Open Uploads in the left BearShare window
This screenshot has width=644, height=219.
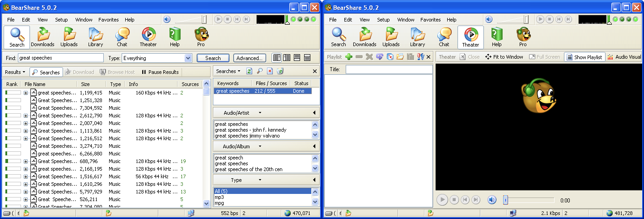pyautogui.click(x=69, y=37)
